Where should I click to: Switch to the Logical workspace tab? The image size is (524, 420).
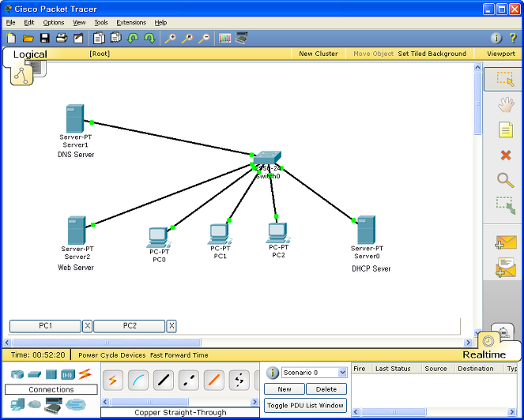tap(30, 54)
